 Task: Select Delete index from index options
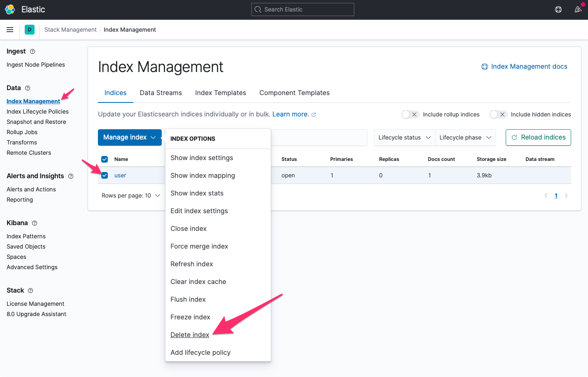(x=190, y=335)
